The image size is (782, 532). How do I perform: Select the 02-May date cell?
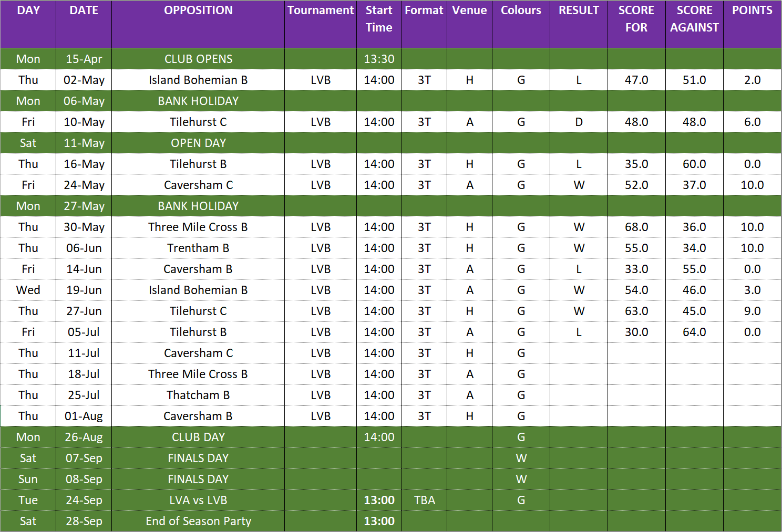(84, 80)
